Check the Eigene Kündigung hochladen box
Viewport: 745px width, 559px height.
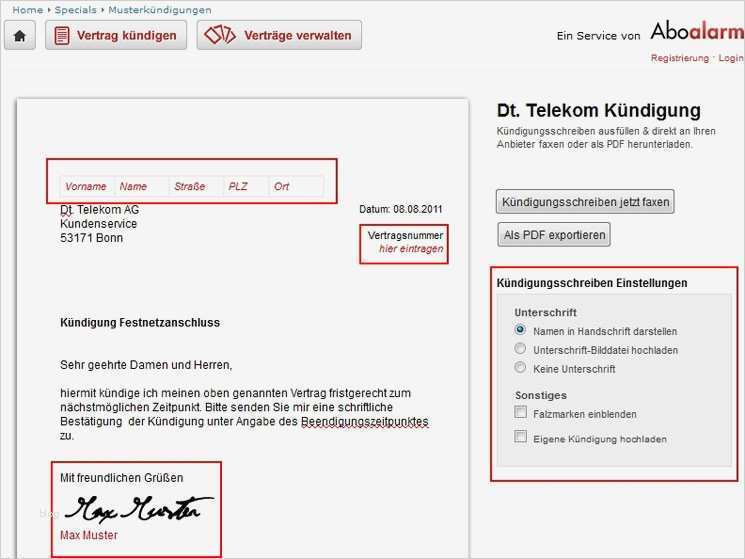coord(521,436)
